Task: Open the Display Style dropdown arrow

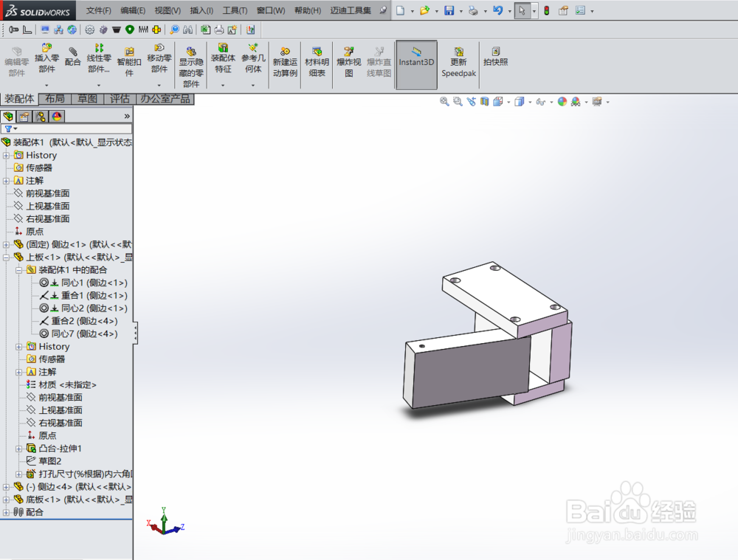Action: pyautogui.click(x=529, y=100)
